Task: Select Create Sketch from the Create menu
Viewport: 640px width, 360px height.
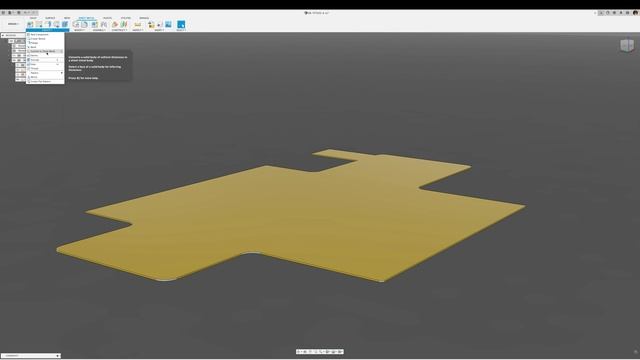Action: (45, 39)
